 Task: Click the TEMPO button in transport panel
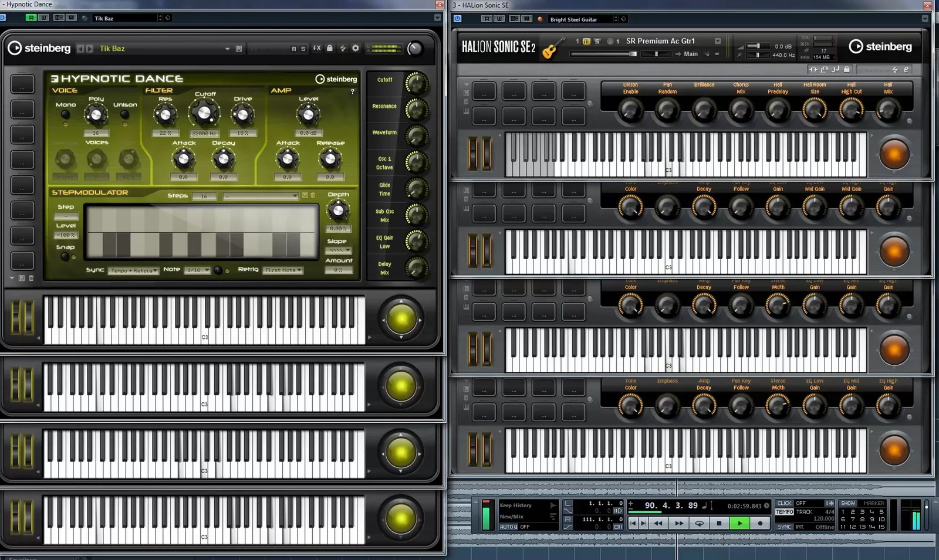[x=785, y=512]
